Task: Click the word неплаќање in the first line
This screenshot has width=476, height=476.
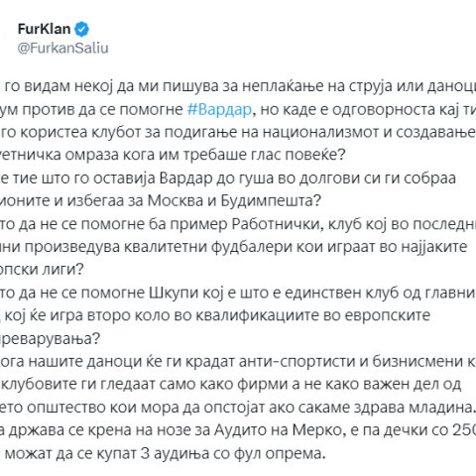Action: pos(283,86)
